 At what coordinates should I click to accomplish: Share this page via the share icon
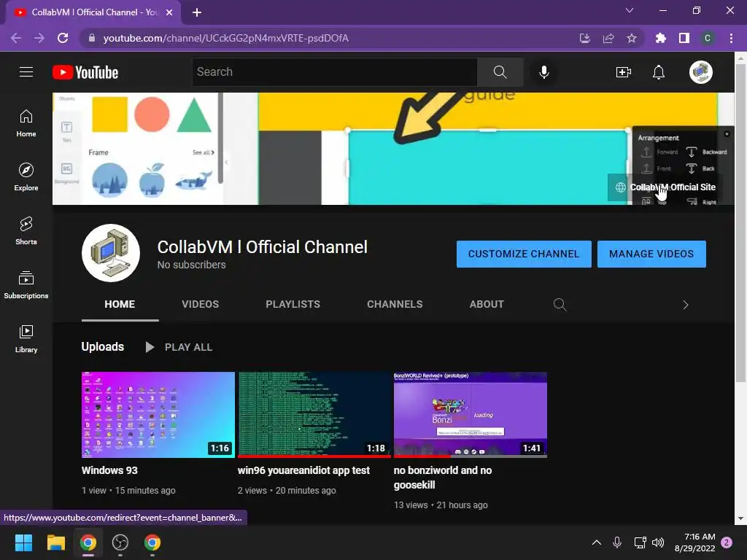coord(608,38)
